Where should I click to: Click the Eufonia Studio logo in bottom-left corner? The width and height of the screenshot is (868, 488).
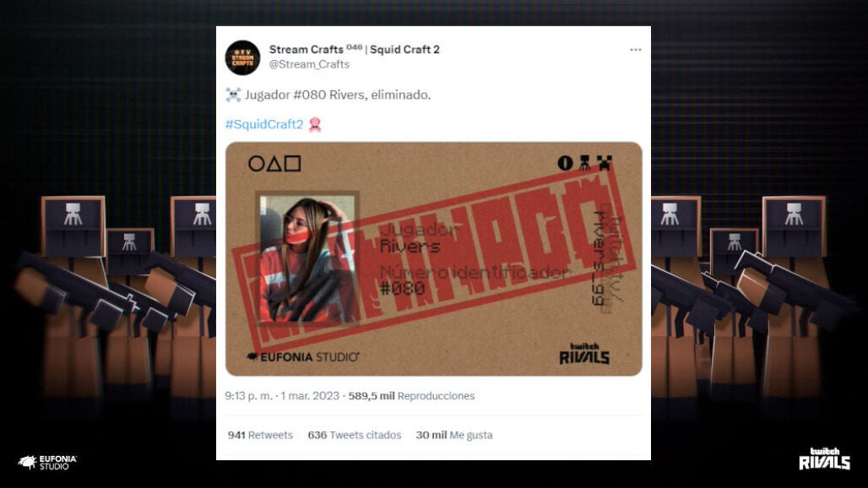point(47,462)
